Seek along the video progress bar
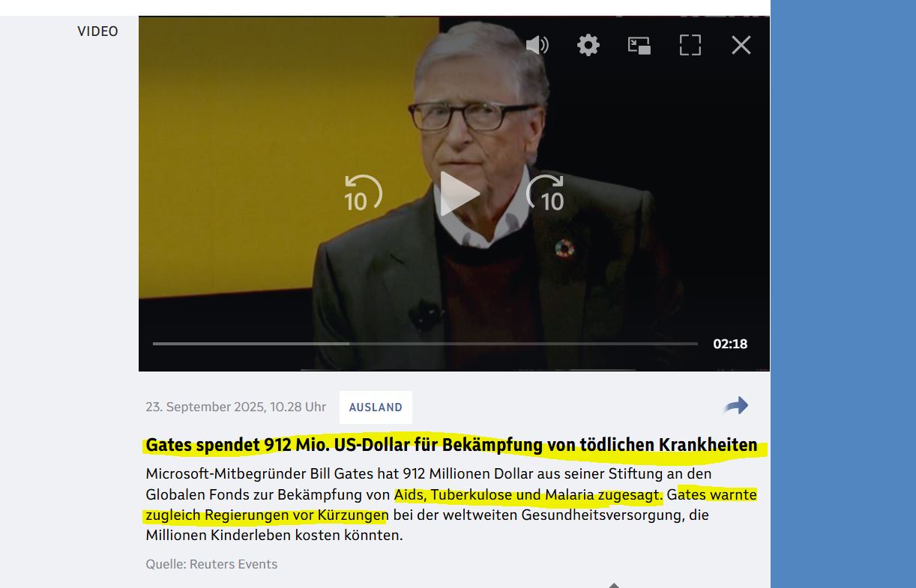Viewport: 916px width, 588px height. (425, 344)
